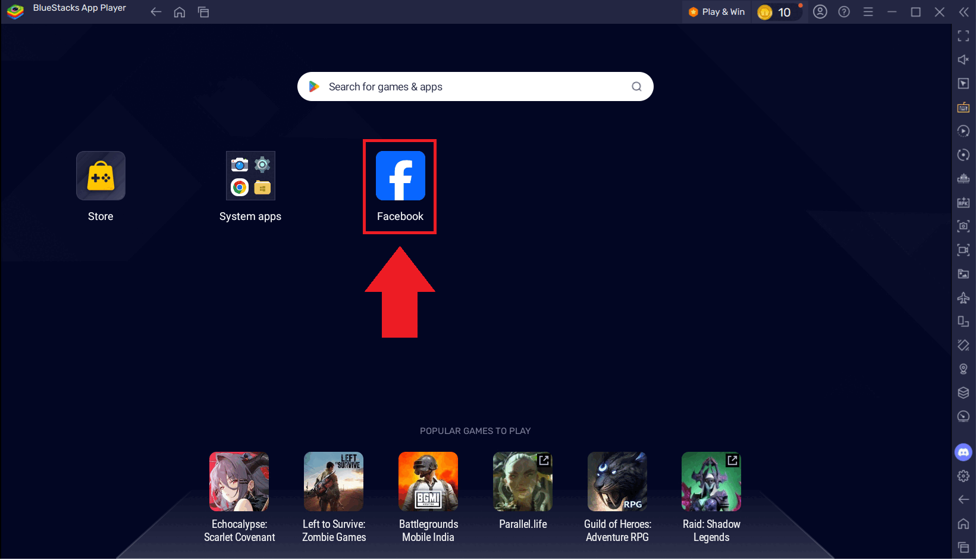Take a screenshot using camera icon
This screenshot has width=976, height=560.
coord(964,226)
